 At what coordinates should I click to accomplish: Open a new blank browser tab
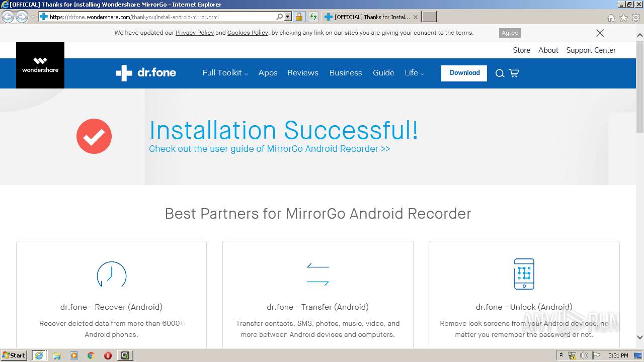(429, 17)
